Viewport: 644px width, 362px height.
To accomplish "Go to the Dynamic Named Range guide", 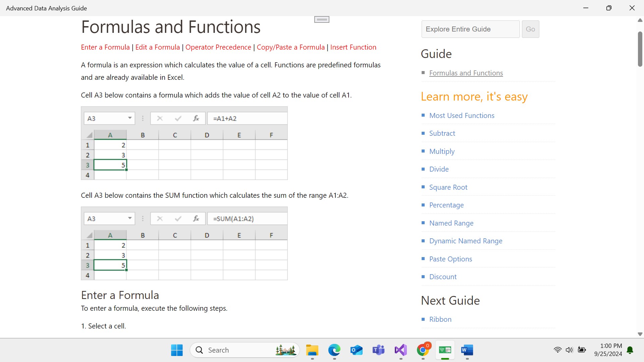I will point(466,241).
